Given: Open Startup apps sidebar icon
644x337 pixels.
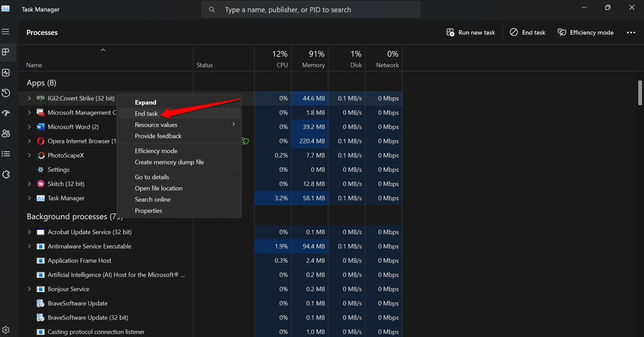Looking at the screenshot, I should pyautogui.click(x=6, y=113).
